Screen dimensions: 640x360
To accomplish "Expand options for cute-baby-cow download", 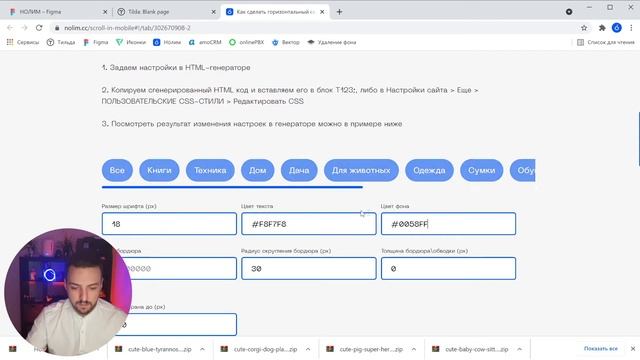I will (520, 349).
